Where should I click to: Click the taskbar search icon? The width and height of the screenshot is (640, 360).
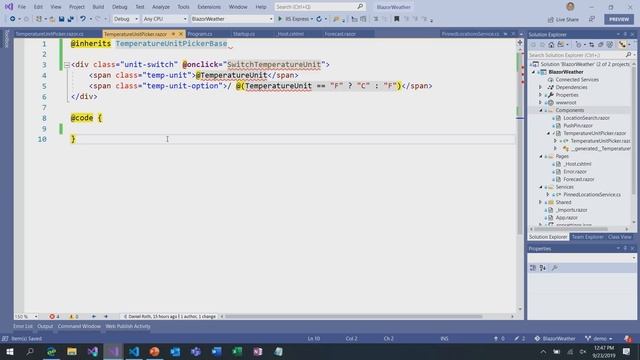(x=30, y=351)
